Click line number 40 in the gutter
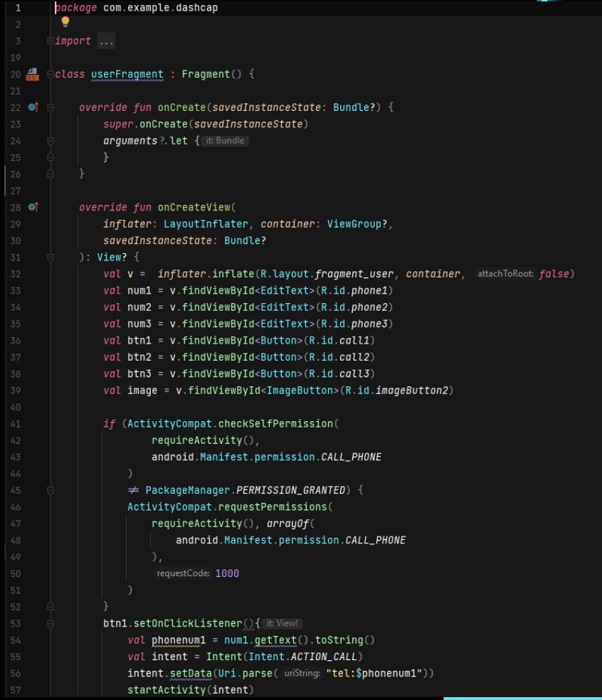This screenshot has height=700, width=602. (16, 407)
